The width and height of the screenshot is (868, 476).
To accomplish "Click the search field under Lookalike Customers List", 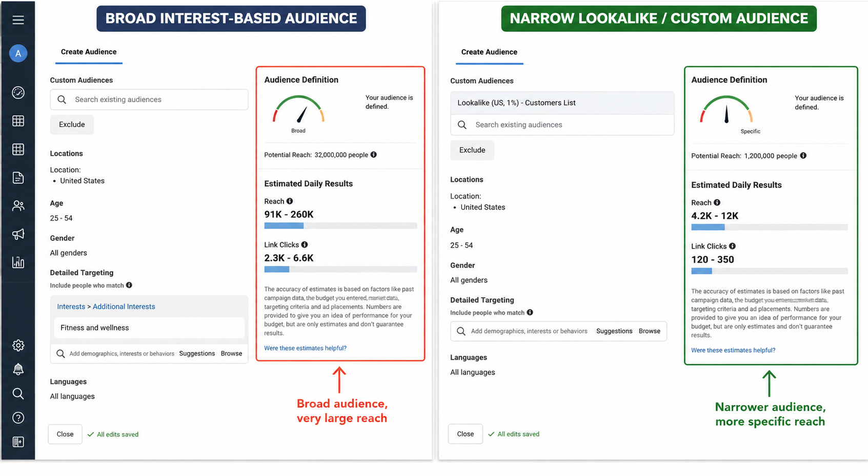I will point(562,125).
